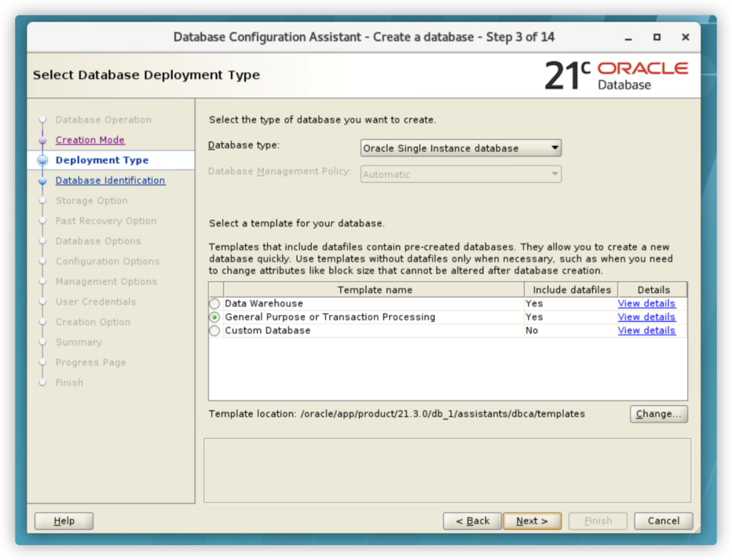Screen dimensions: 732x560
Task: Choose the Custom Database template radio button
Action: pyautogui.click(x=214, y=331)
